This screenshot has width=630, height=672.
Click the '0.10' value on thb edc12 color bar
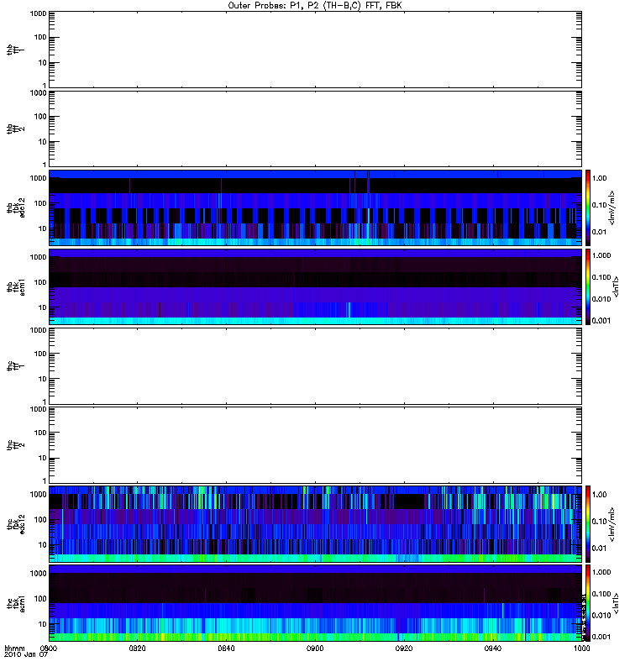pyautogui.click(x=600, y=205)
